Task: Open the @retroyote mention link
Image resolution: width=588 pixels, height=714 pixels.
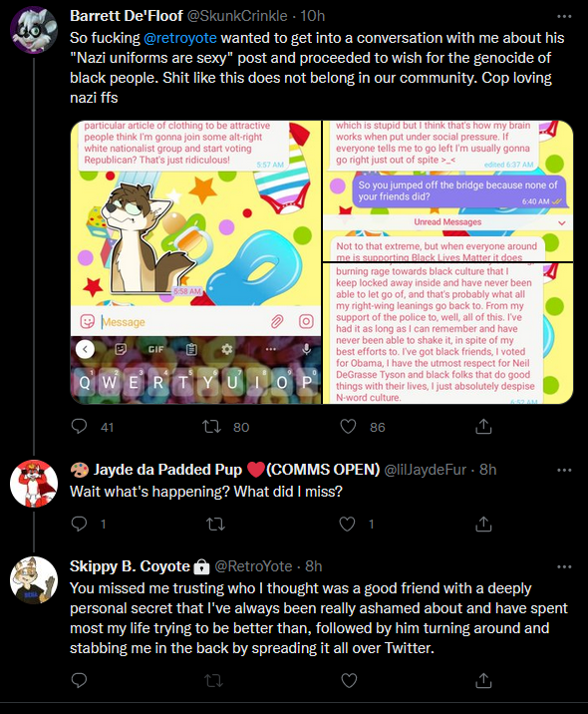Action: 180,38
